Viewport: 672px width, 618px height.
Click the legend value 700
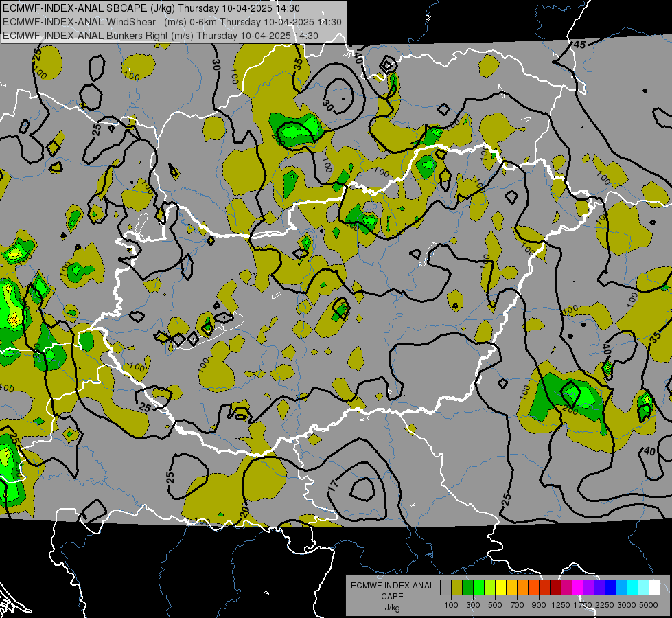pos(518,605)
